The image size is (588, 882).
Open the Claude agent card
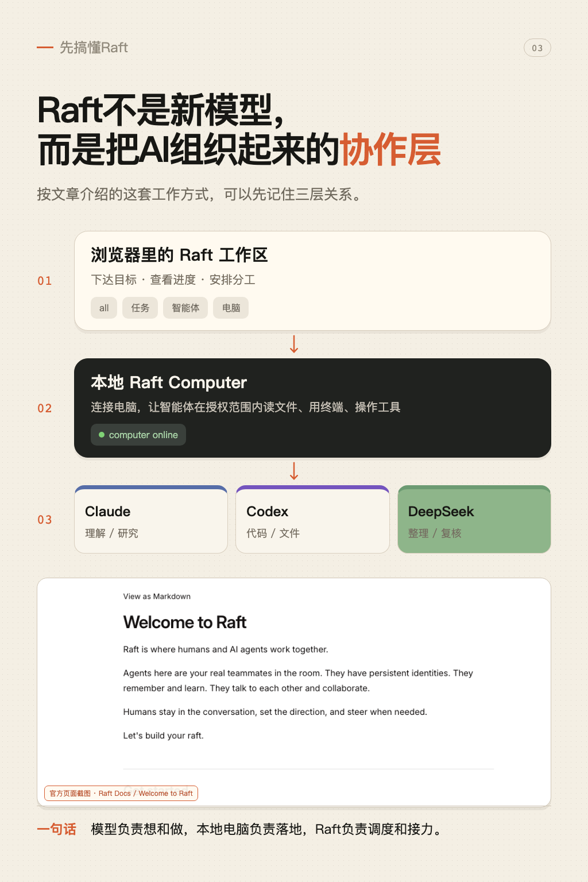(x=151, y=520)
